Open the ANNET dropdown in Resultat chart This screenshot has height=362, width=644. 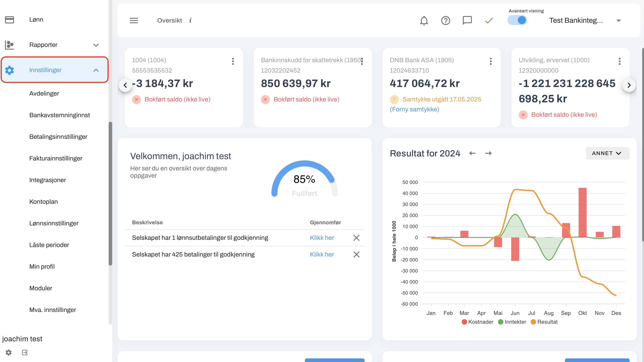(607, 153)
